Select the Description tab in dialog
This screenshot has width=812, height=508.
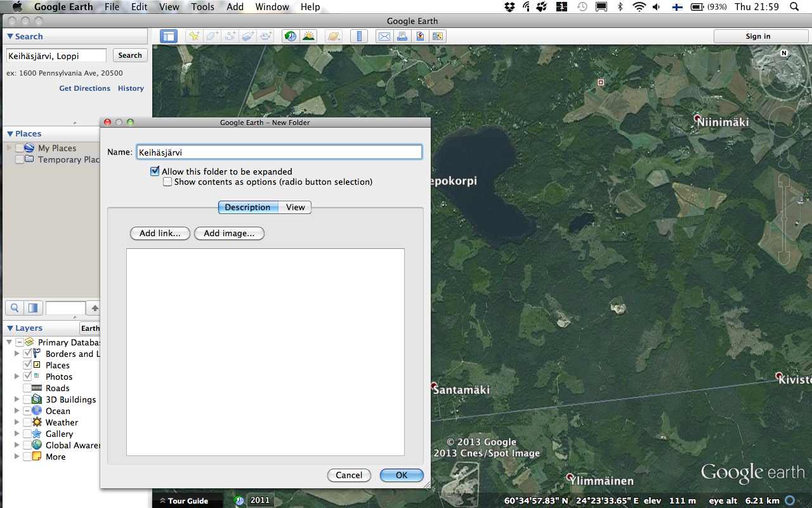point(247,207)
